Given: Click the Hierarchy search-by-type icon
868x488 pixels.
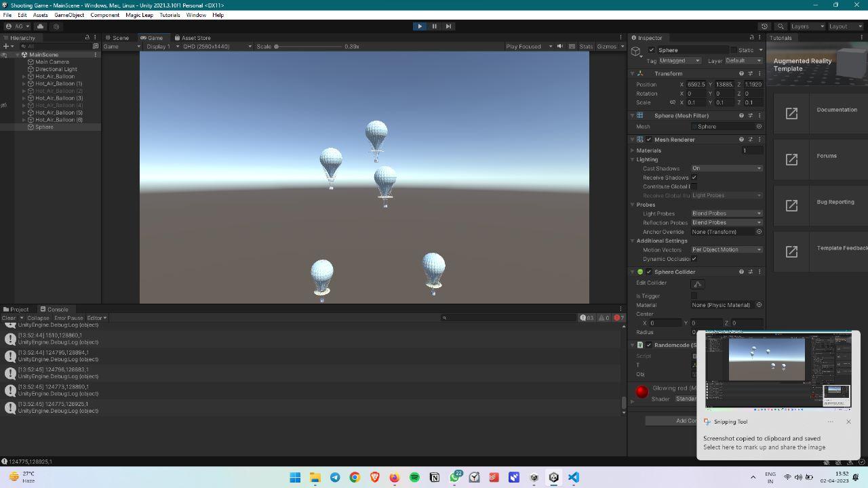Looking at the screenshot, I should click(96, 46).
